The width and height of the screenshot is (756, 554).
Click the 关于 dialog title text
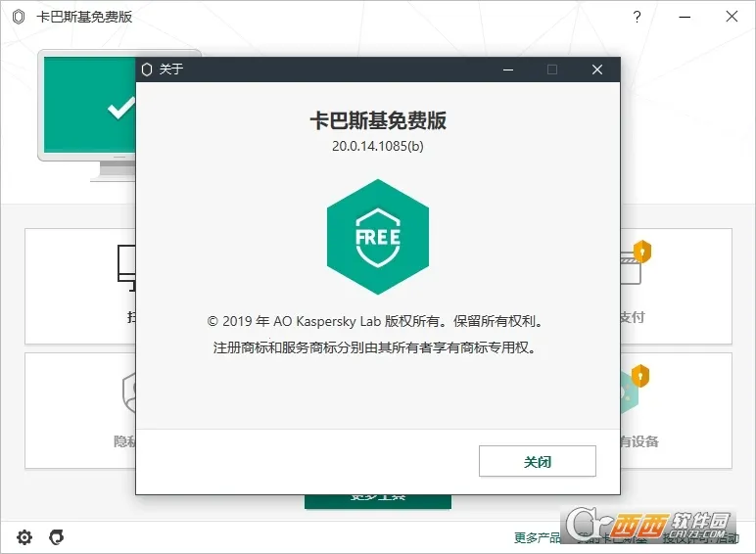171,69
